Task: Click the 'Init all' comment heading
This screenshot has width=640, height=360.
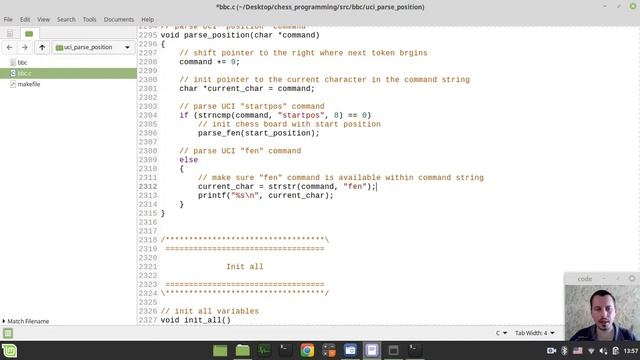Action: tap(245, 267)
